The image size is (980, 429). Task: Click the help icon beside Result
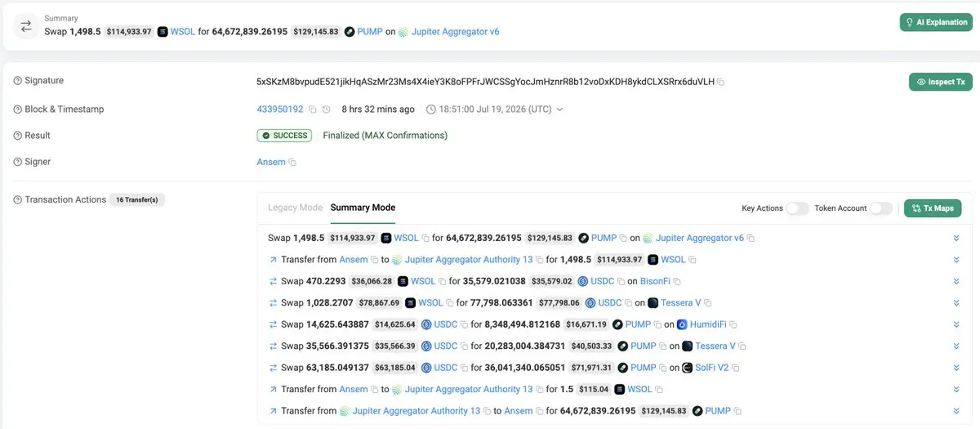[18, 136]
